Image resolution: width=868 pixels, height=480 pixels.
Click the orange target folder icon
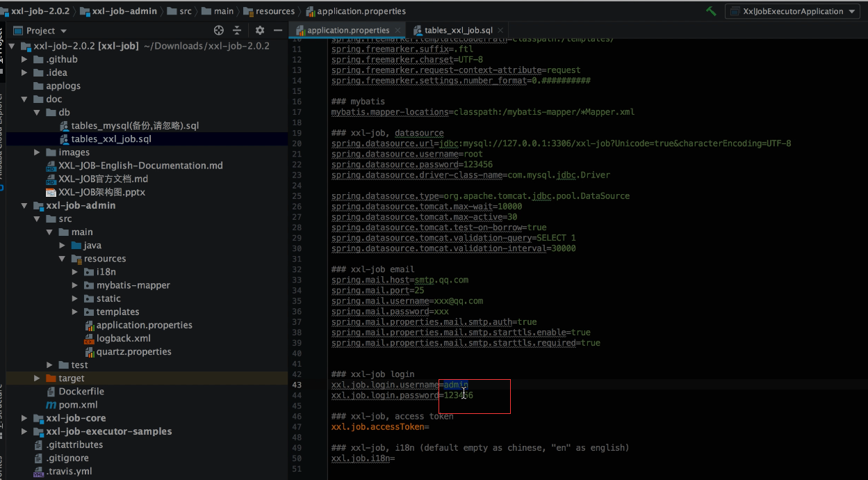51,378
